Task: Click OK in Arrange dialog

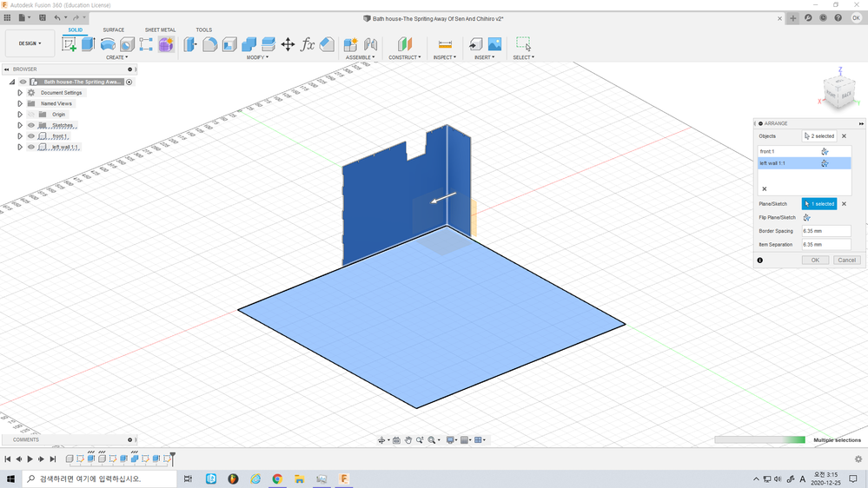Action: [815, 260]
